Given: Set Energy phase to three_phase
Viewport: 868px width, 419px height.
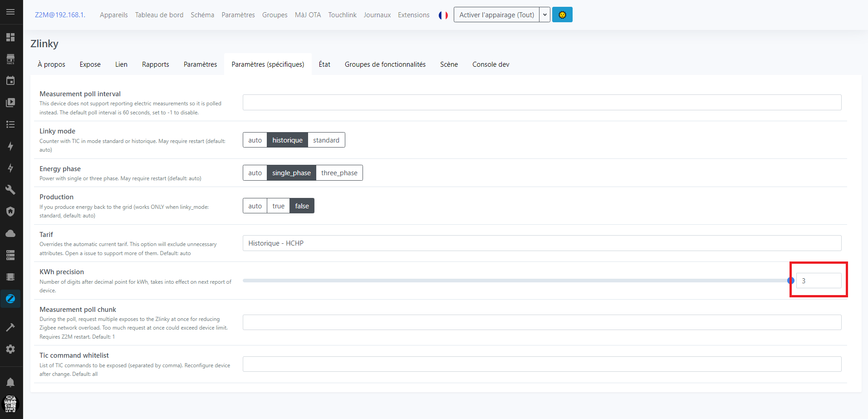Looking at the screenshot, I should (x=339, y=173).
